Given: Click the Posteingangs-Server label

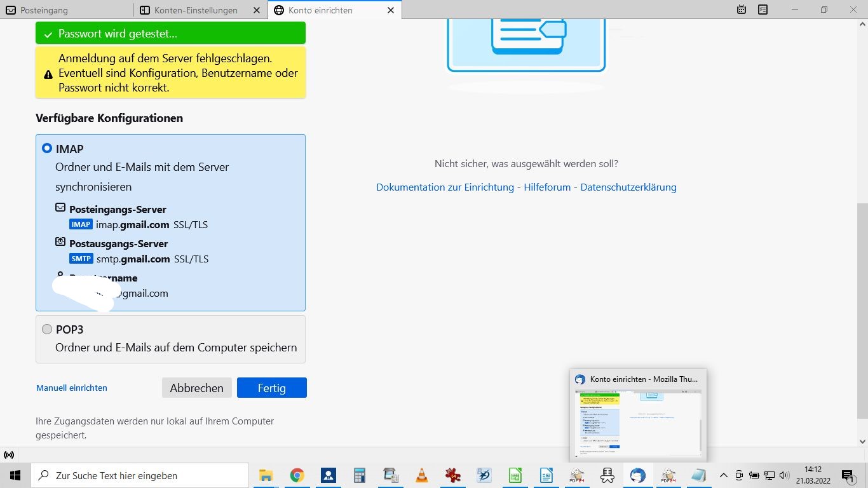Looking at the screenshot, I should click(x=118, y=209).
